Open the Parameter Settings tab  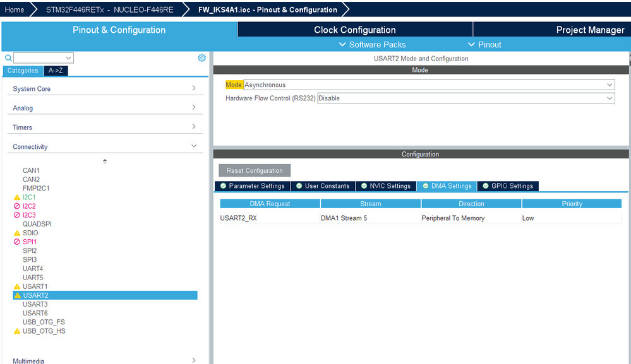(x=252, y=186)
